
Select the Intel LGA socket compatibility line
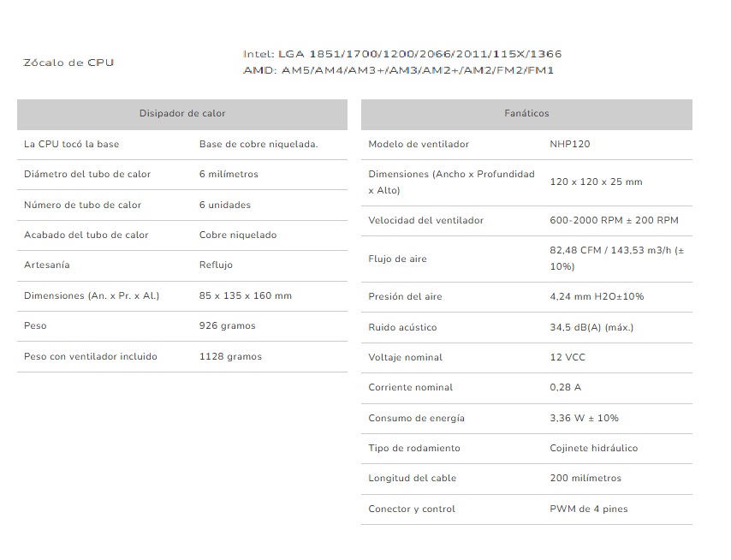pos(402,54)
